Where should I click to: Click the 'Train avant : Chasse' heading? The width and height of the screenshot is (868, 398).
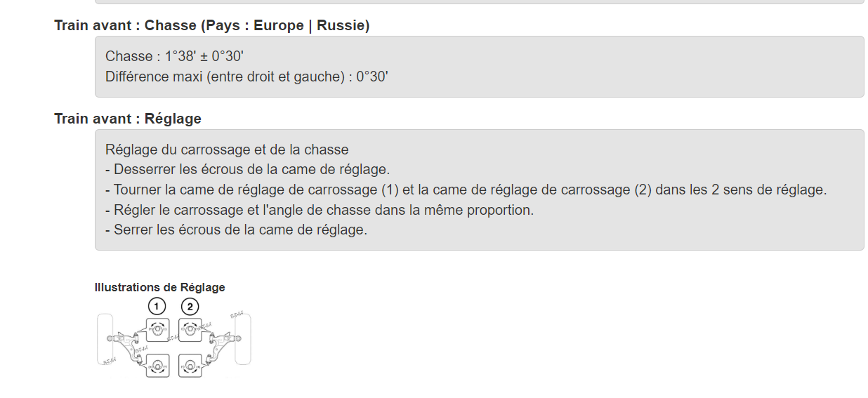(x=212, y=25)
